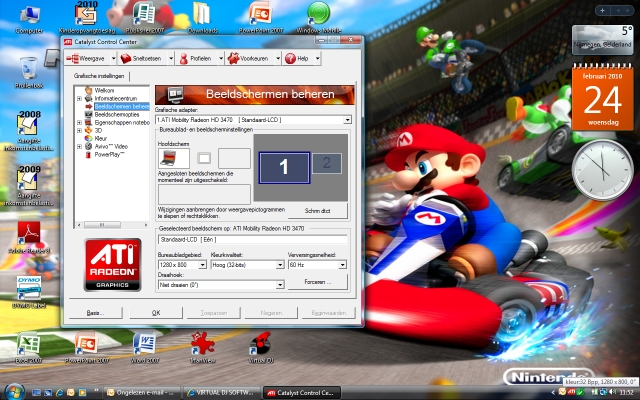The width and height of the screenshot is (640, 400).
Task: Switch to the VIRTUAL DJ SOFTW... taskbar button
Action: click(222, 393)
